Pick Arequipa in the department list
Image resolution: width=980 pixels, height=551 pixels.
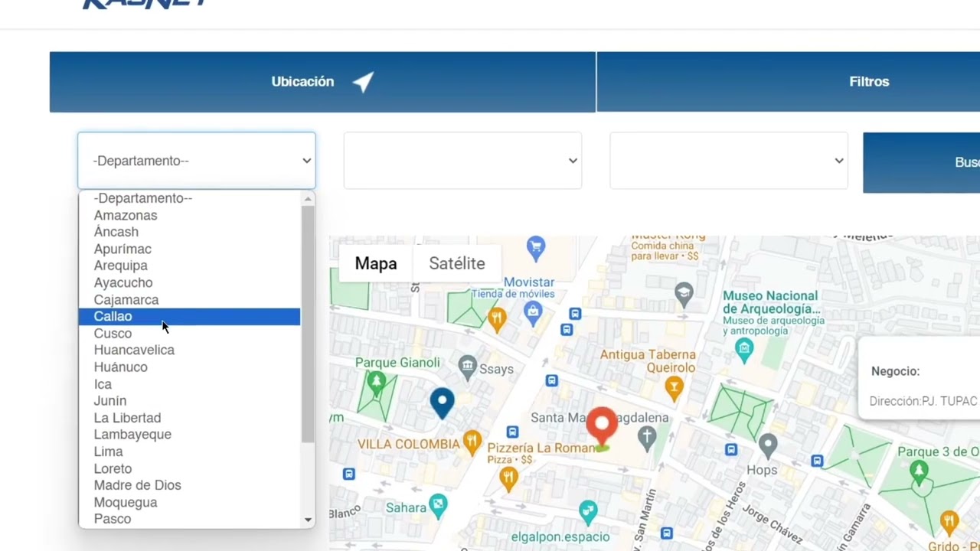tap(189, 266)
